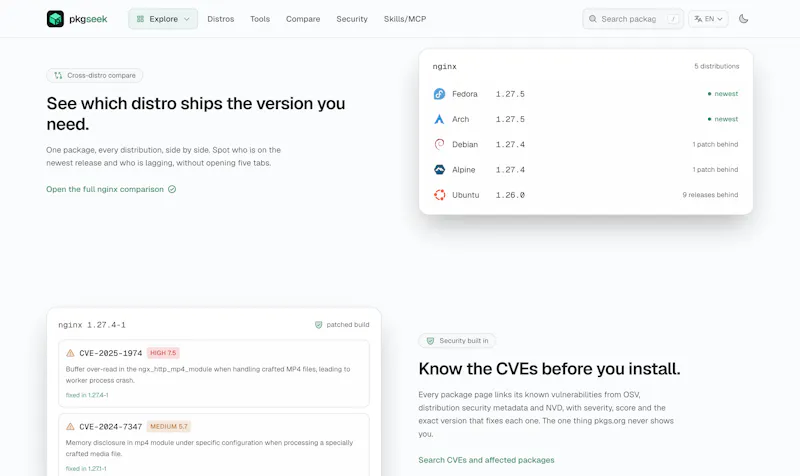This screenshot has width=800, height=476.
Task: Open the EN language dropdown
Action: pos(708,19)
